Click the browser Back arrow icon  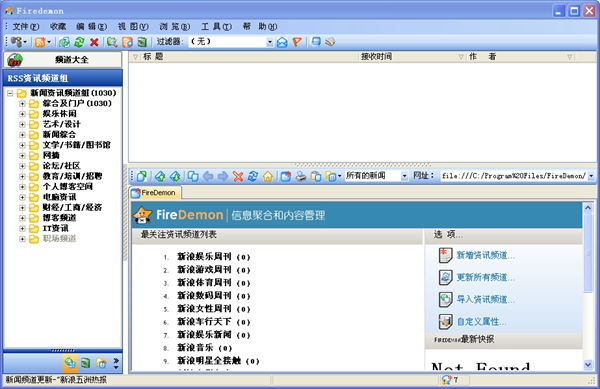[x=208, y=176]
